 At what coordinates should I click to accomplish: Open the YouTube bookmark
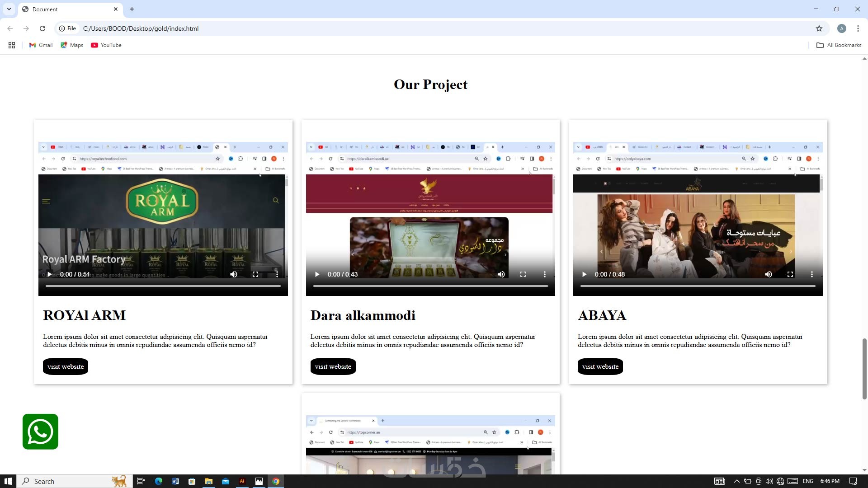[x=106, y=45]
